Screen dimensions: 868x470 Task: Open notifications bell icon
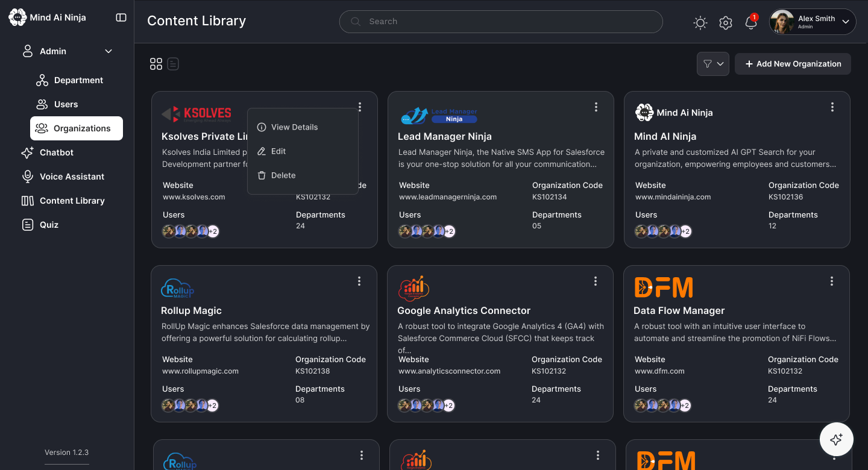[x=751, y=22]
